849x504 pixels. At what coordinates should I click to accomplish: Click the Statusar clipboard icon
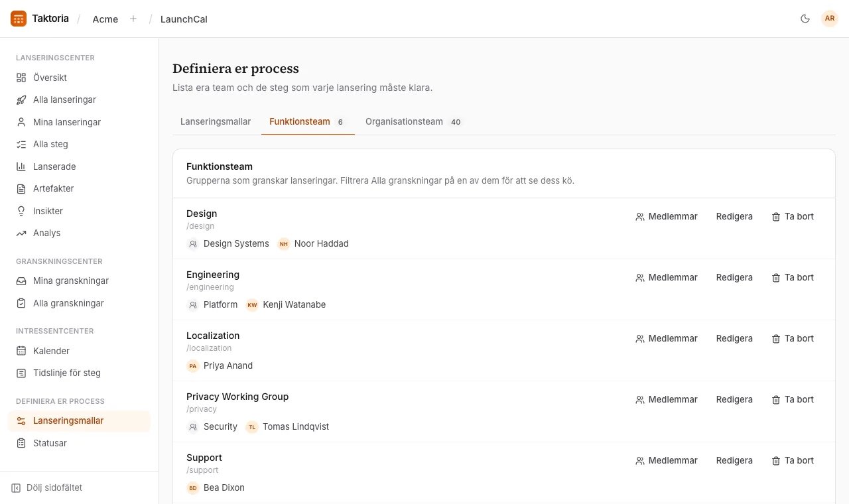coord(21,443)
